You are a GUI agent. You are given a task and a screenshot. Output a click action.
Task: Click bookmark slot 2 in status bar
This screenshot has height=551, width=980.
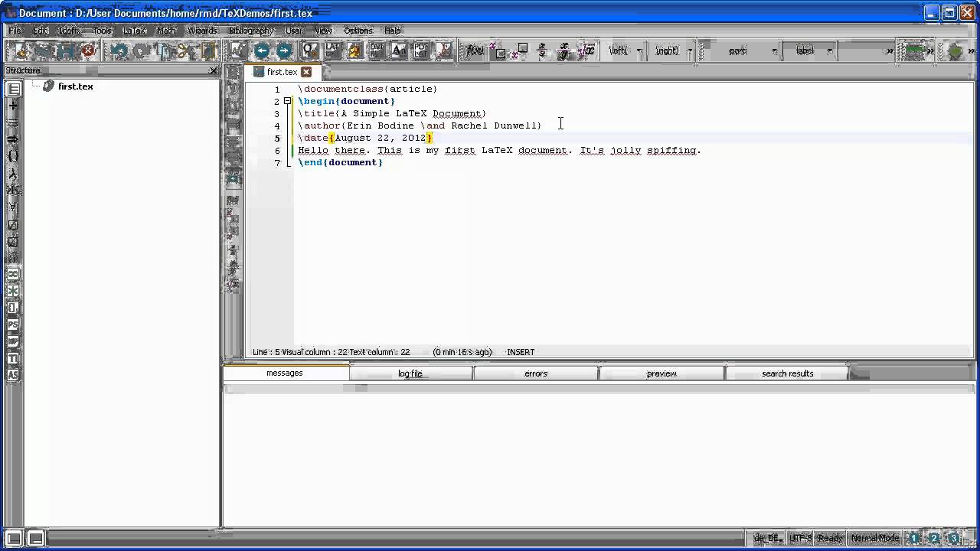coord(934,538)
